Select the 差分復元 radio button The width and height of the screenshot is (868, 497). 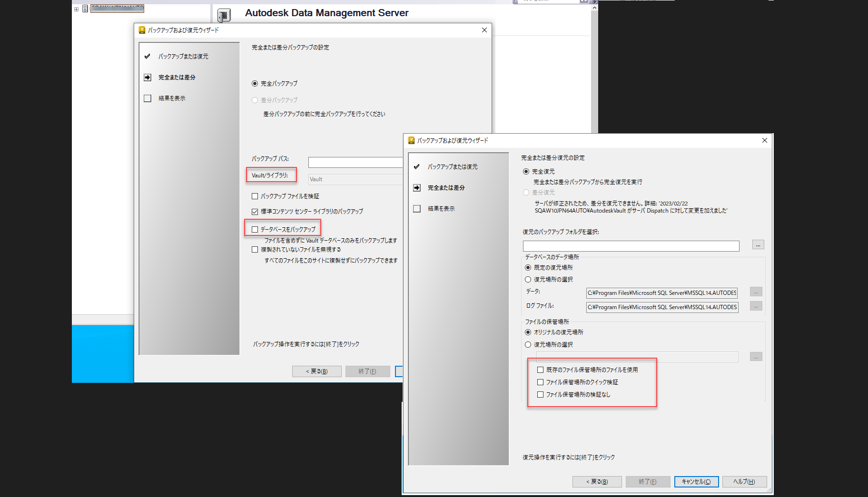tap(526, 192)
